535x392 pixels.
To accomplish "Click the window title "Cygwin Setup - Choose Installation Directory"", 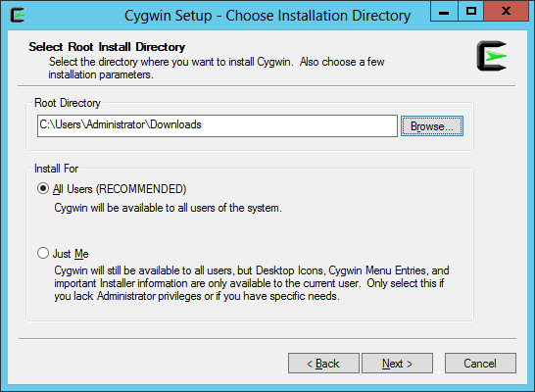I will coord(267,16).
